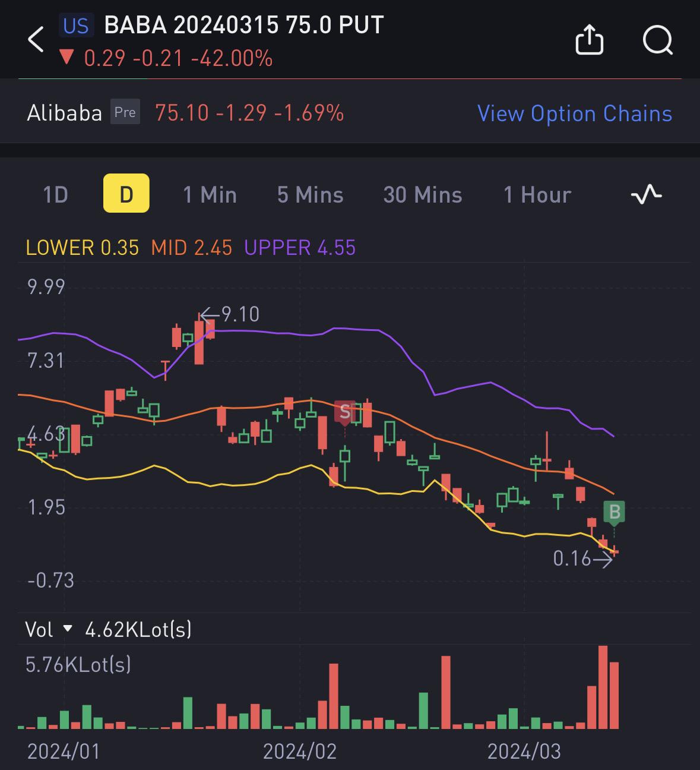Tap the 9.10 high price label

coord(240,314)
